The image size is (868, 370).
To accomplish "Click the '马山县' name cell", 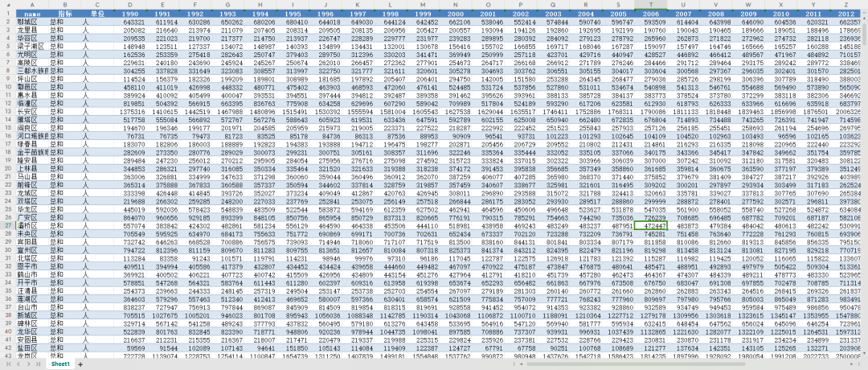I will [32, 176].
